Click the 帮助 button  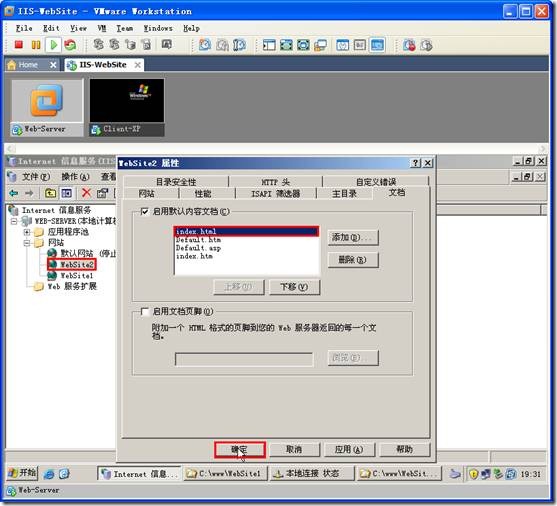pyautogui.click(x=405, y=450)
